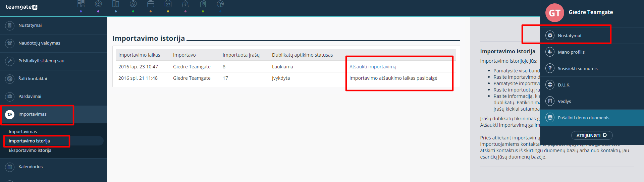The image size is (644, 182).
Task: Open Kalendorius in sidebar
Action: [x=54, y=167]
